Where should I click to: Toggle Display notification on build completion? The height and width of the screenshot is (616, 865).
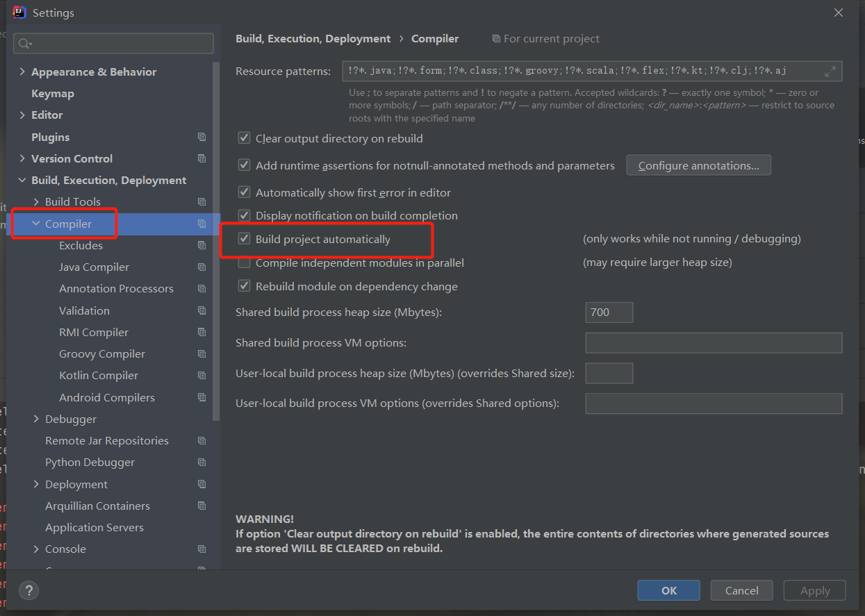[244, 215]
